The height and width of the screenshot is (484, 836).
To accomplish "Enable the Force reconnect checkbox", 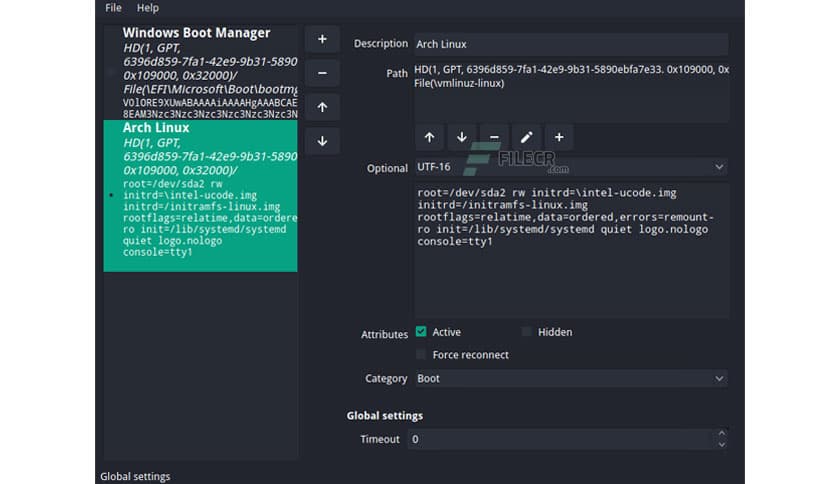I will pos(421,354).
